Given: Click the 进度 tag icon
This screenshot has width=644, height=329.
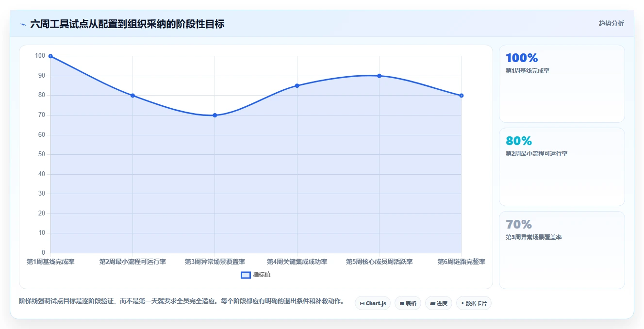Looking at the screenshot, I should [x=432, y=304].
